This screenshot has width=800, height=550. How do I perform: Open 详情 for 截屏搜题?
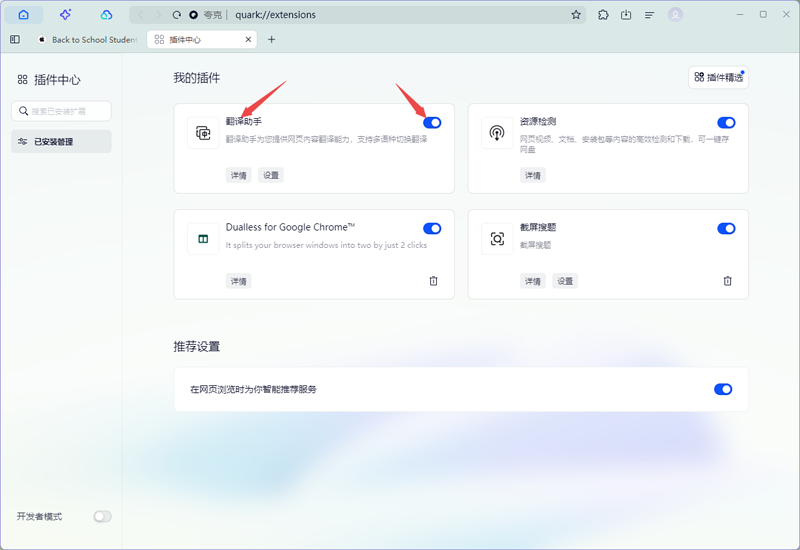pos(533,281)
